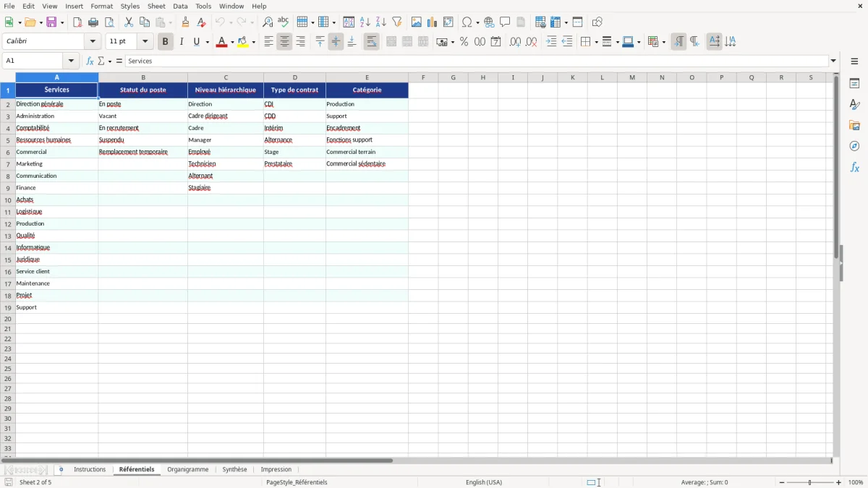868x488 pixels.
Task: Insert pivot table icon
Action: click(x=448, y=22)
